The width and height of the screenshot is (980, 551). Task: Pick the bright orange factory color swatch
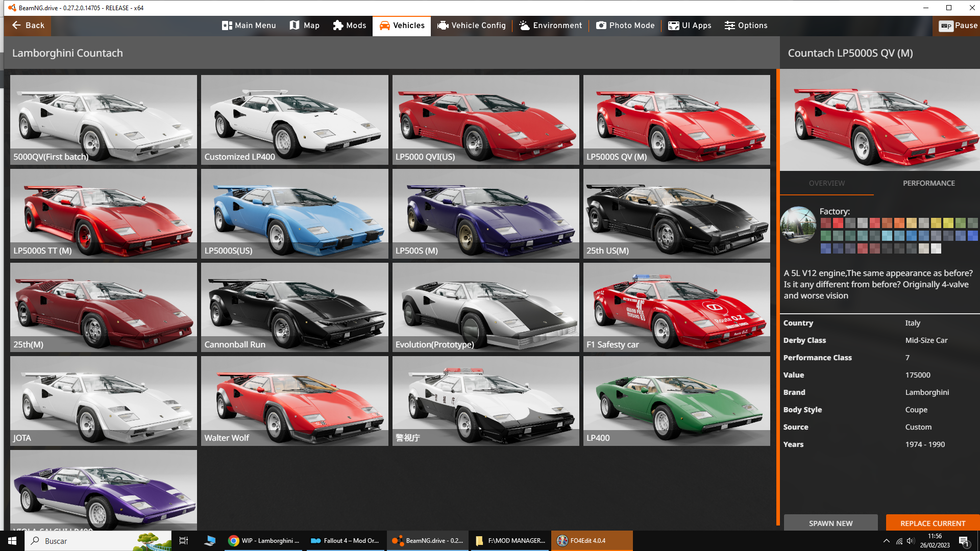click(x=899, y=223)
